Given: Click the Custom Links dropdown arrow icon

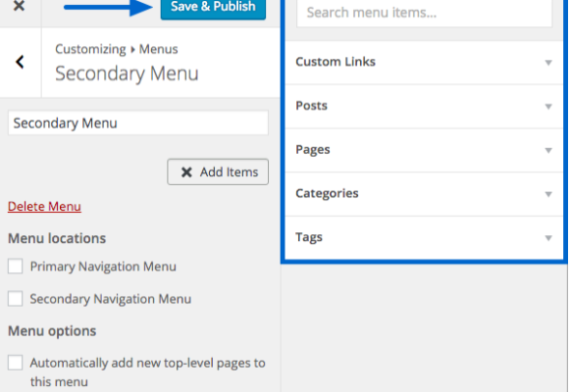Looking at the screenshot, I should 548,63.
